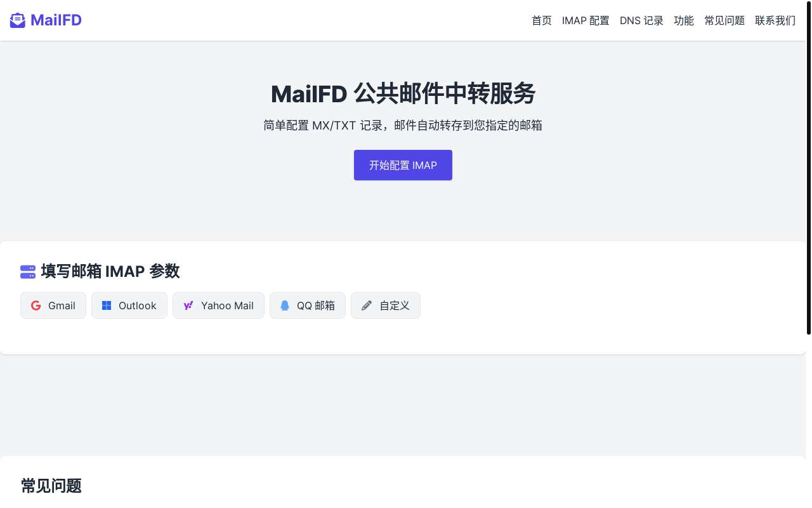Image resolution: width=812 pixels, height=508 pixels.
Task: Select the Gmail preset option
Action: tap(53, 305)
